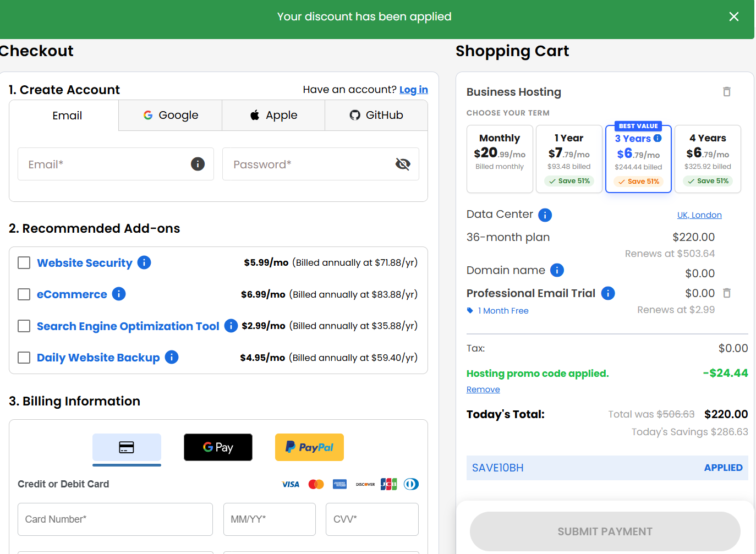Select the Monthly hosting term

[500, 159]
